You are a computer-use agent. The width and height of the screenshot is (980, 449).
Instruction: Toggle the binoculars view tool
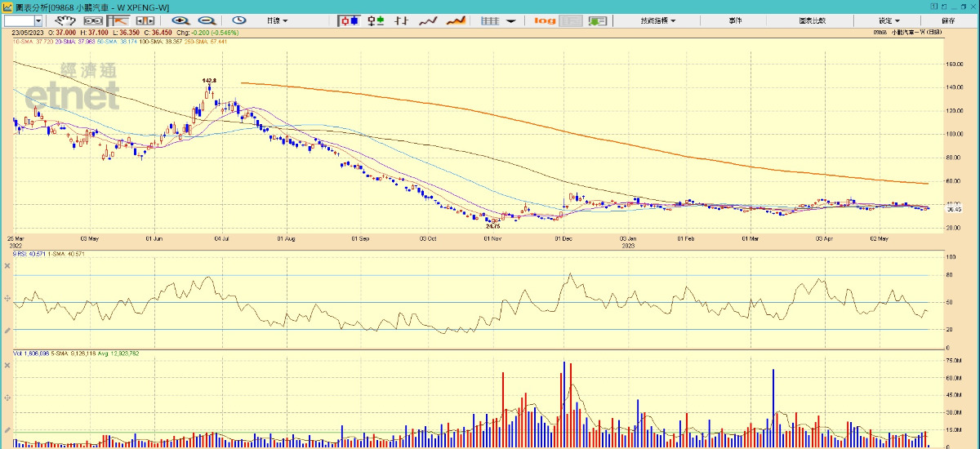coord(94,20)
